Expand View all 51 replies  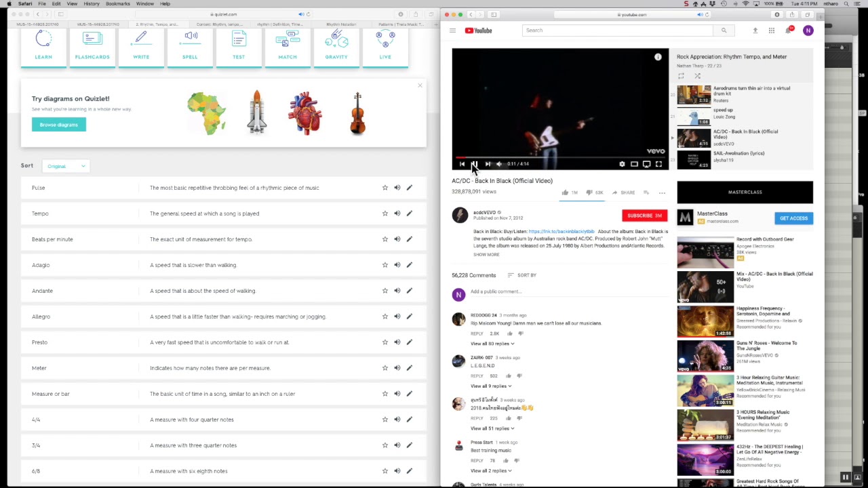(492, 428)
